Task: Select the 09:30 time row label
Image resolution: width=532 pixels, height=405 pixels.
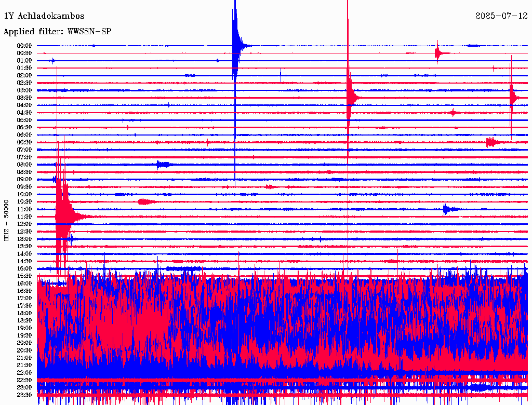Action: point(24,187)
